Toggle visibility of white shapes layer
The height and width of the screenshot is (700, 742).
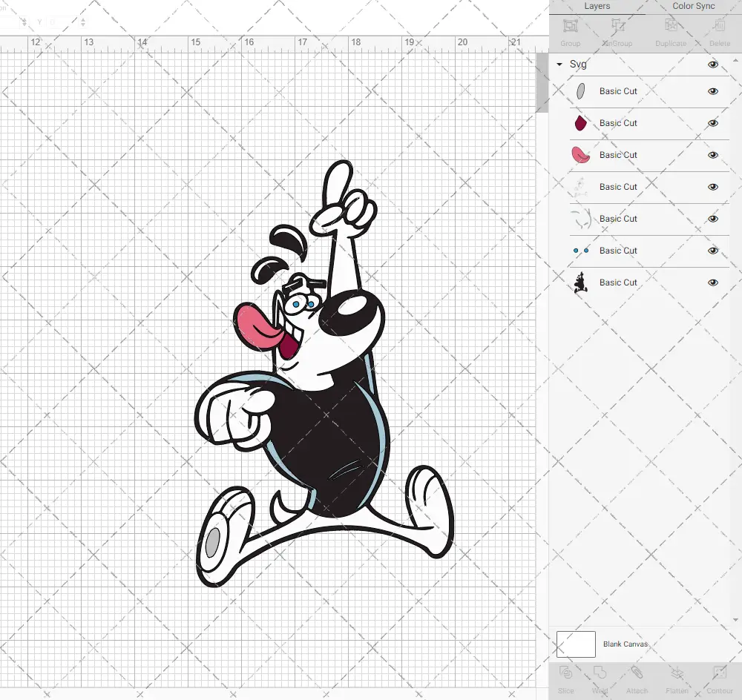[x=712, y=187]
